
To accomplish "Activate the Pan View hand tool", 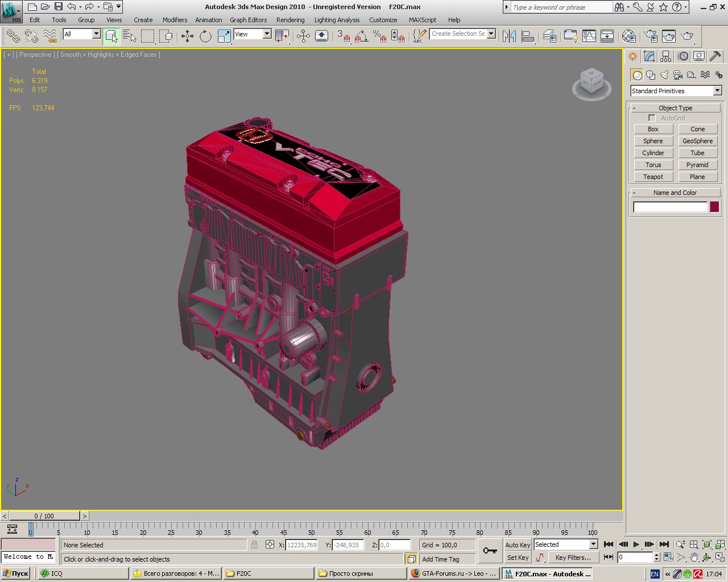I will coord(694,558).
